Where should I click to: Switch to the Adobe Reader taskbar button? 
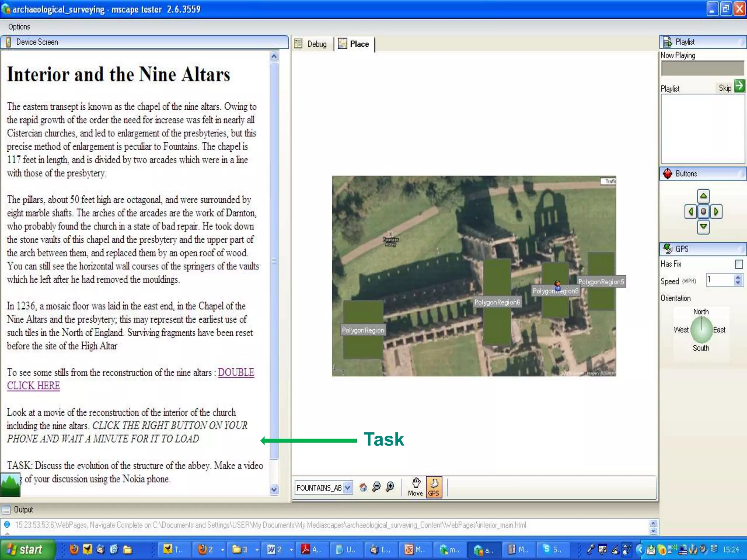pyautogui.click(x=312, y=549)
